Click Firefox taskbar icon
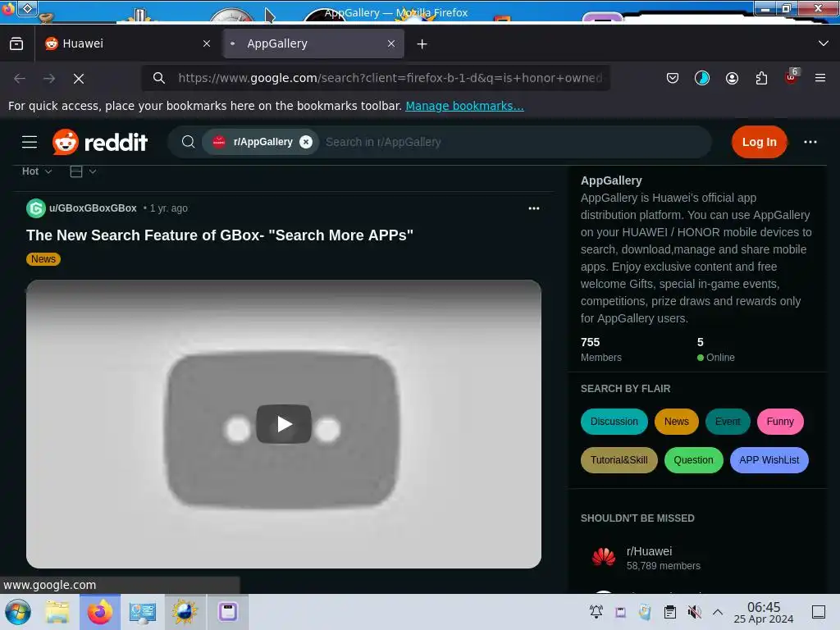 tap(100, 612)
